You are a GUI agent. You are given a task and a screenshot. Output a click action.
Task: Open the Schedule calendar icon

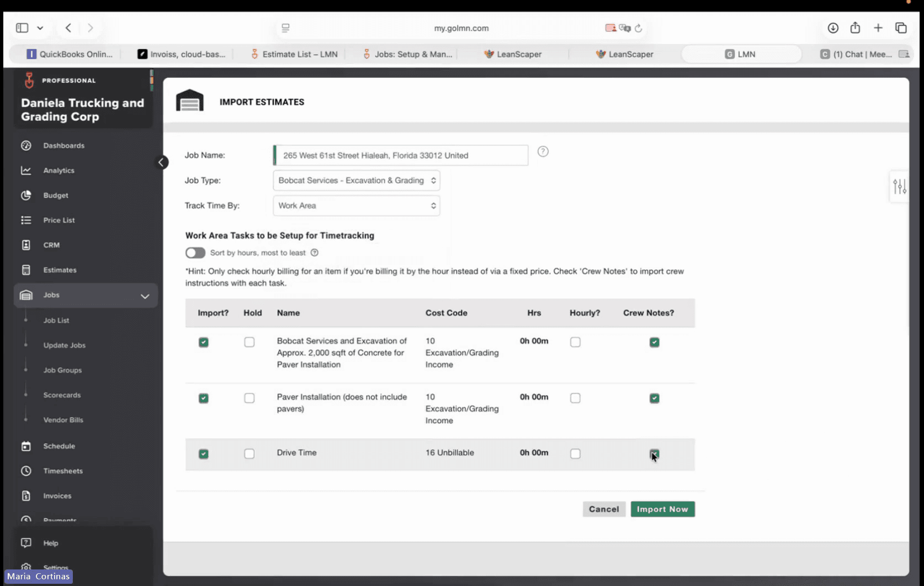(26, 446)
